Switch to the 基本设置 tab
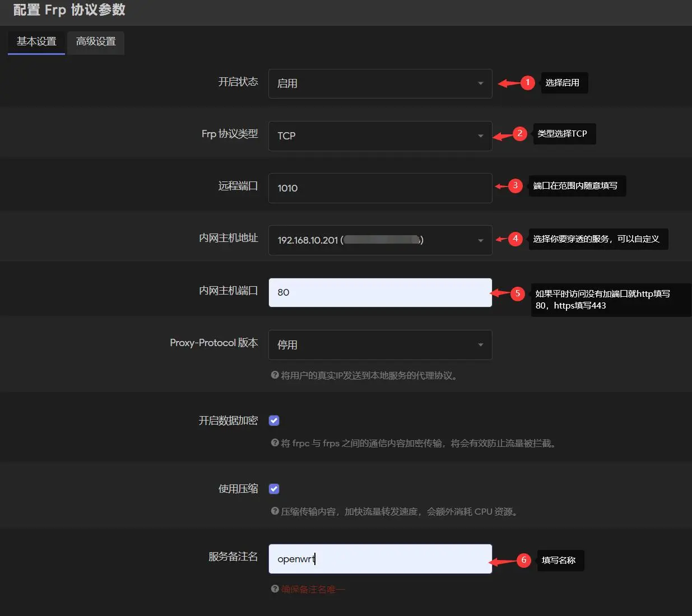Screen dimensions: 692x616 36,42
